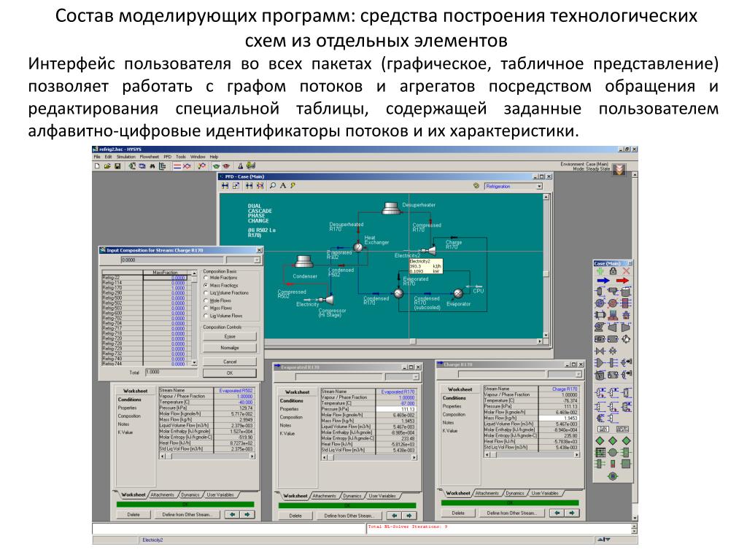Switch to Attachments tab in Evaporated R502 window
Image resolution: width=747 pixels, height=560 pixels.
click(163, 495)
